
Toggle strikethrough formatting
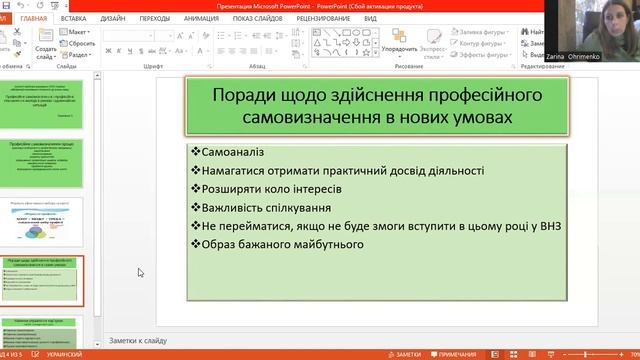point(152,51)
